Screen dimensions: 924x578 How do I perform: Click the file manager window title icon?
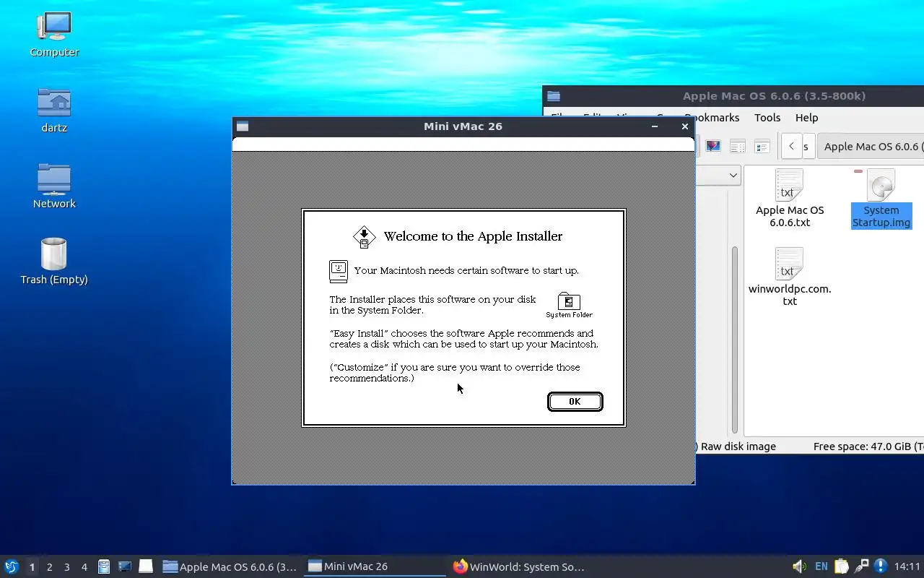[554, 96]
